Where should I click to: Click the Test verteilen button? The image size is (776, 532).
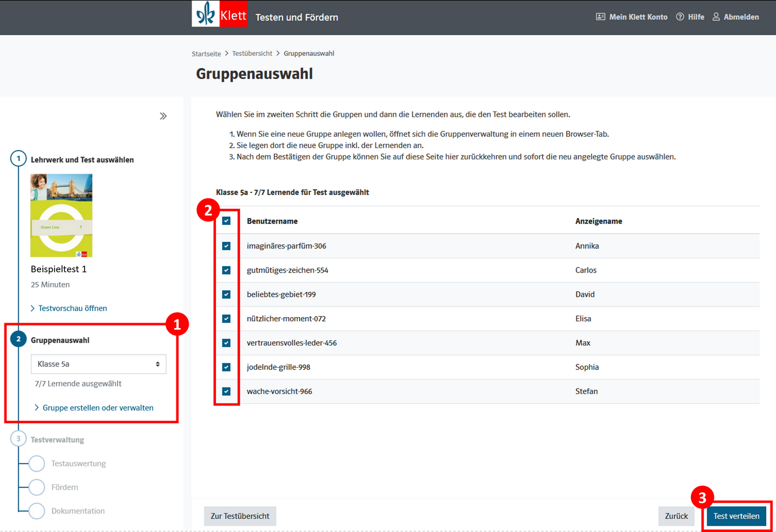[x=736, y=516]
